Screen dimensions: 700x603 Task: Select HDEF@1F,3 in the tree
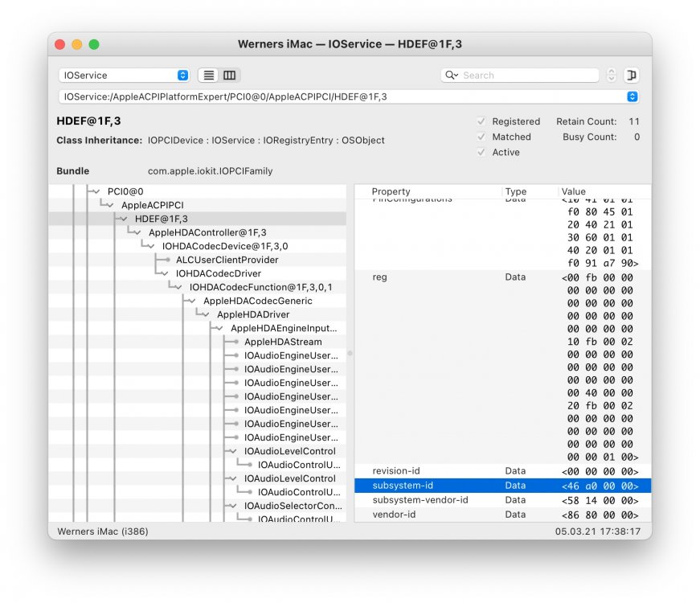click(x=162, y=219)
